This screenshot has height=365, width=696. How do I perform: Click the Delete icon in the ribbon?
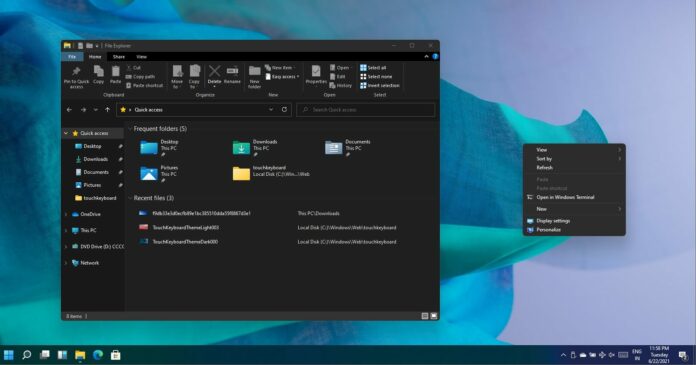(214, 71)
